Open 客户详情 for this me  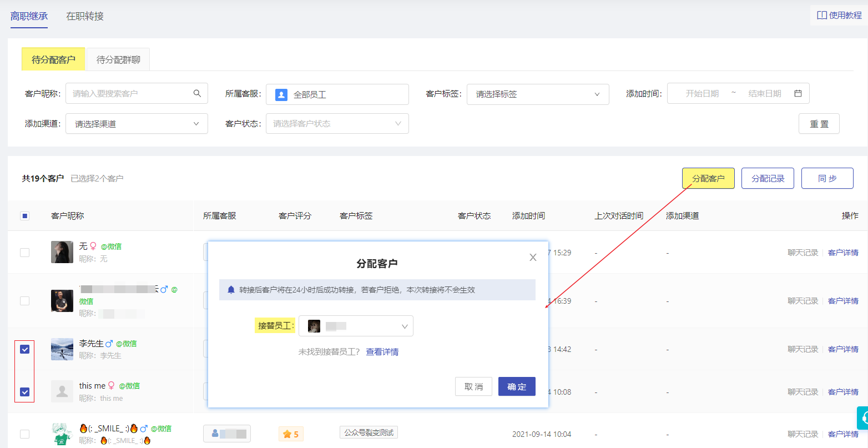[843, 392]
